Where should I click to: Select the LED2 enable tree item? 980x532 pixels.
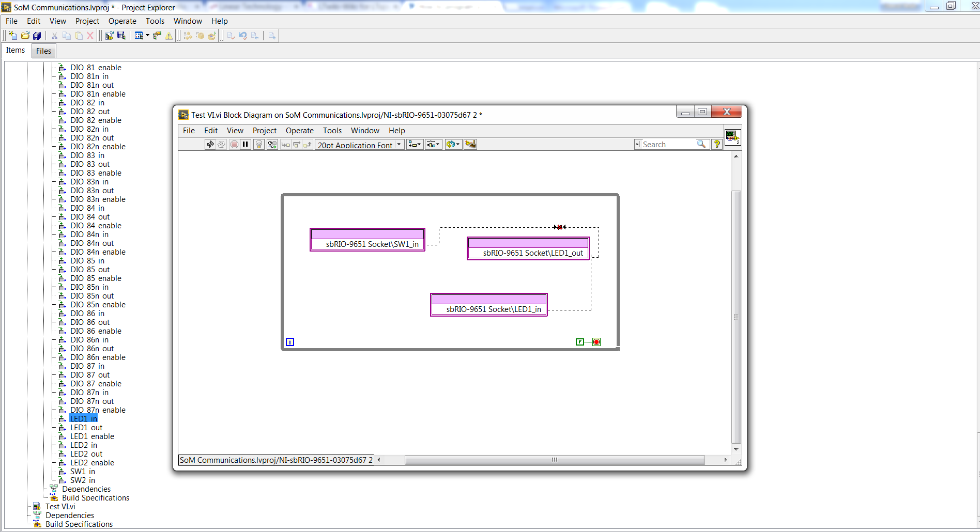click(92, 463)
